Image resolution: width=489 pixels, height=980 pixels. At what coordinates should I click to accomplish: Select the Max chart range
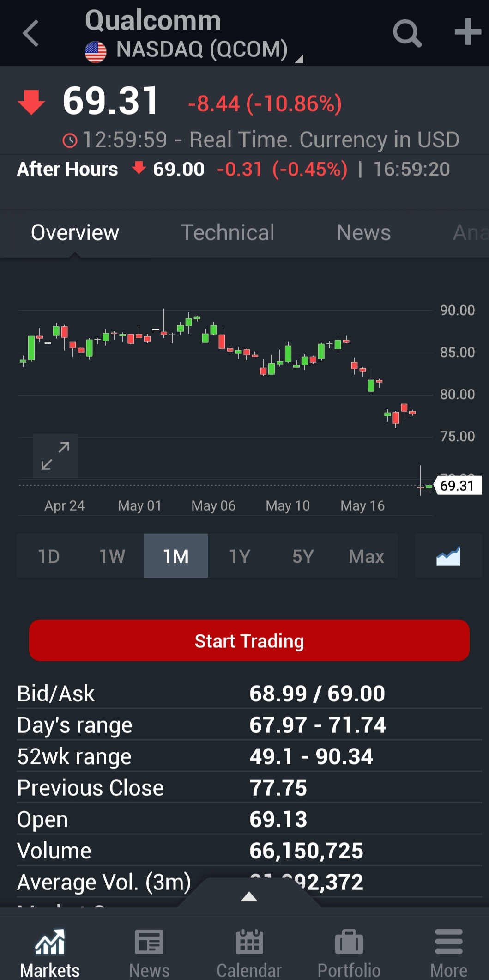(x=367, y=556)
